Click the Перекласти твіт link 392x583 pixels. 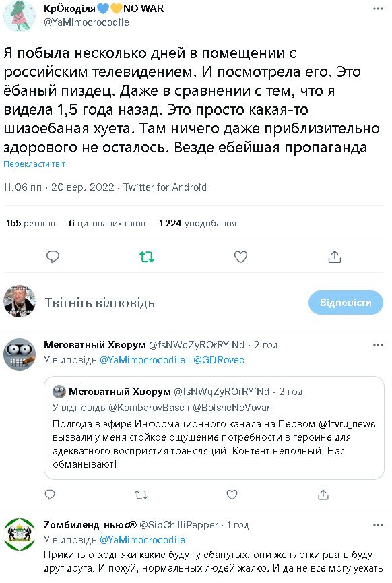click(34, 164)
